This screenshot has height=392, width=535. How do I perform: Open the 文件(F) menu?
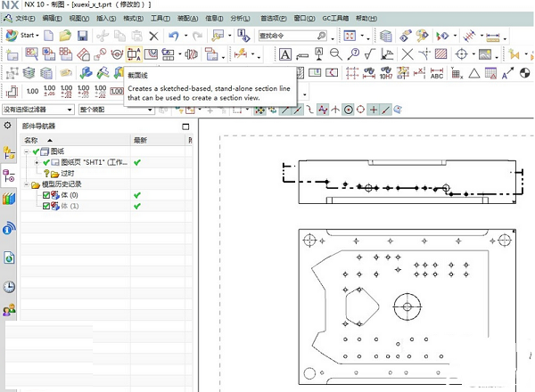click(x=24, y=17)
